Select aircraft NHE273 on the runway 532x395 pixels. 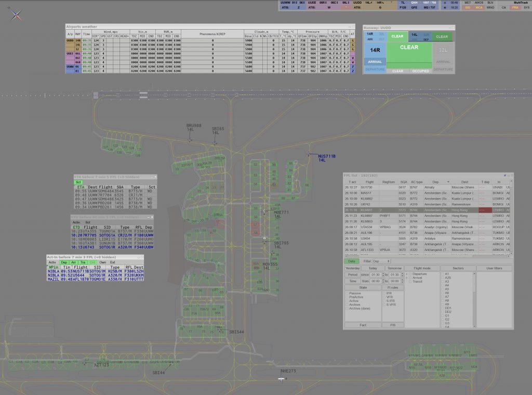(281, 379)
